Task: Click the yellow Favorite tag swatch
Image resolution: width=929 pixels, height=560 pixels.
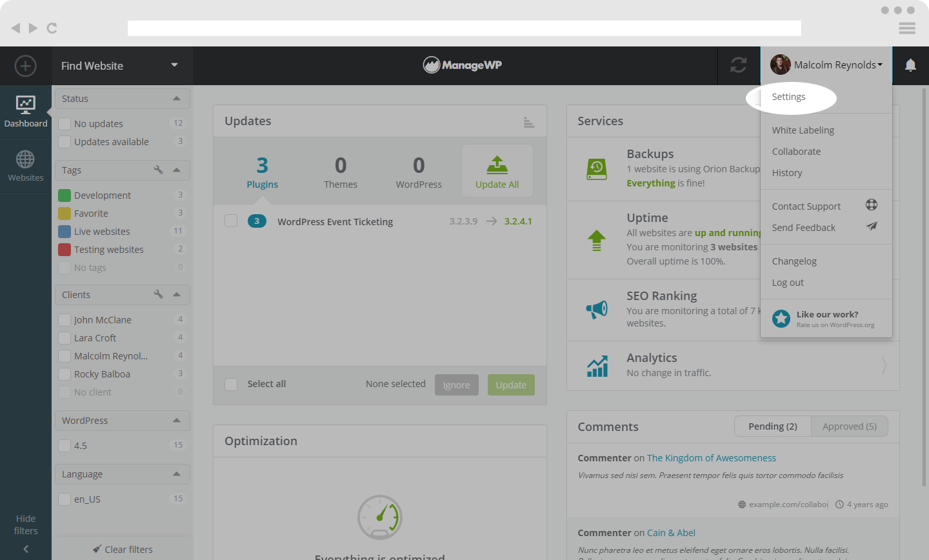Action: pyautogui.click(x=65, y=214)
